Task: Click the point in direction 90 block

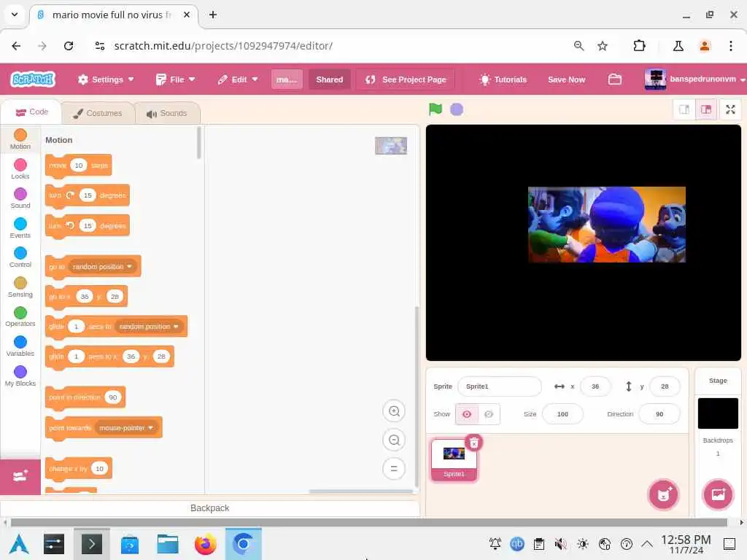Action: [85, 397]
